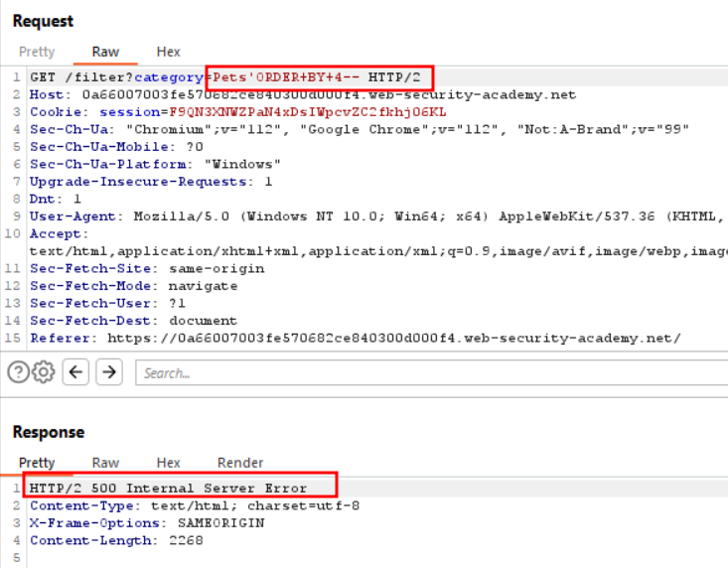Click the Sec-Fetch-Site header line
The image size is (728, 568).
[x=147, y=269]
